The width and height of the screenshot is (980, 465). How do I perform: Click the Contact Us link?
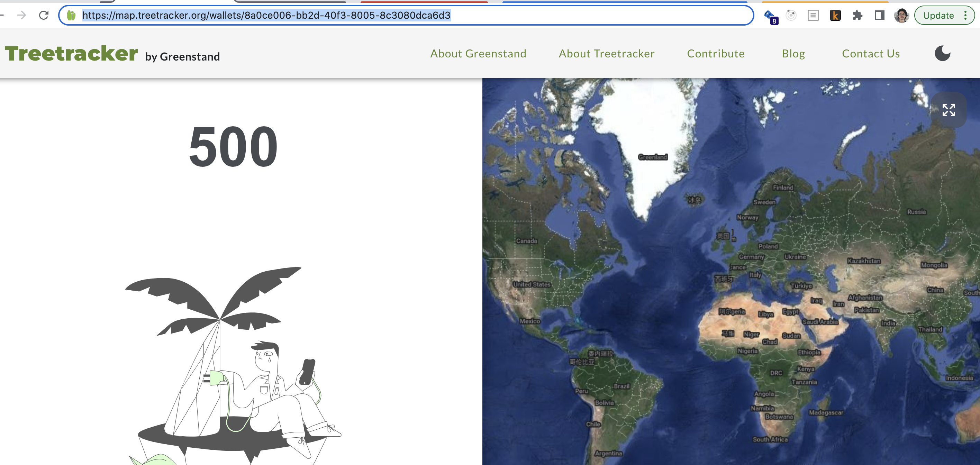point(871,54)
